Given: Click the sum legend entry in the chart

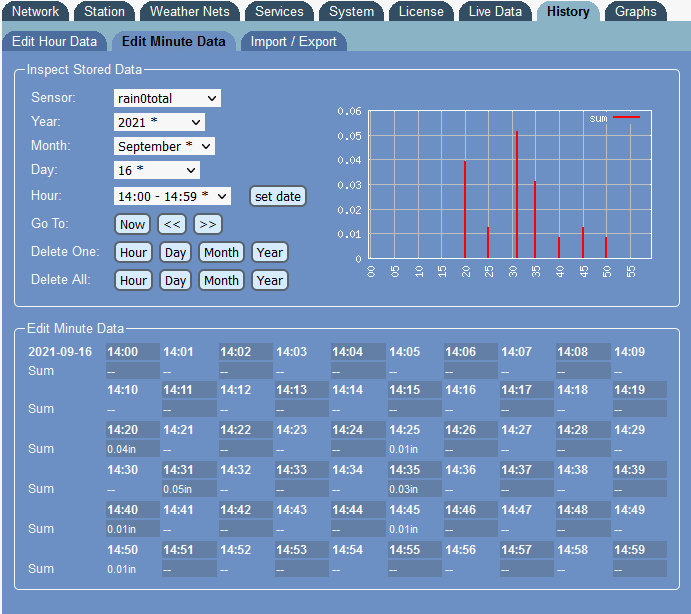Looking at the screenshot, I should 614,118.
